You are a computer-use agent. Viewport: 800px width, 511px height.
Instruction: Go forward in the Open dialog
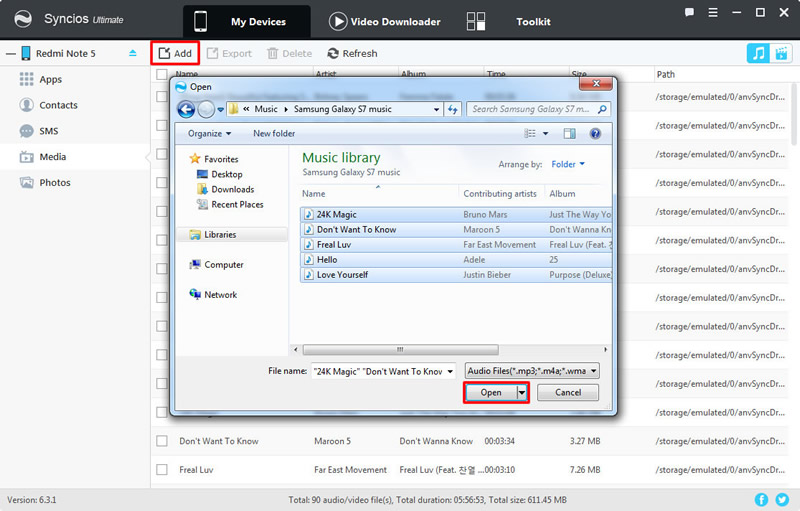(206, 109)
